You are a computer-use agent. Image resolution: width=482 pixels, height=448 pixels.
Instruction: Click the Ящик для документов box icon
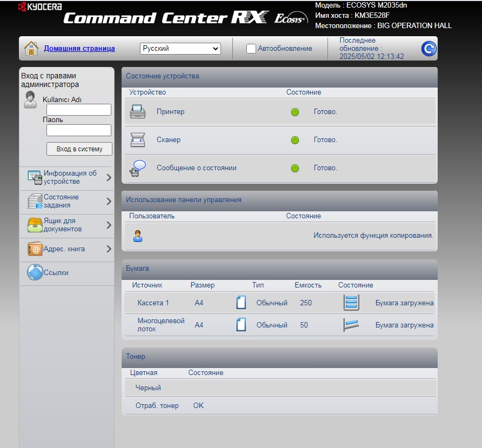(x=35, y=225)
